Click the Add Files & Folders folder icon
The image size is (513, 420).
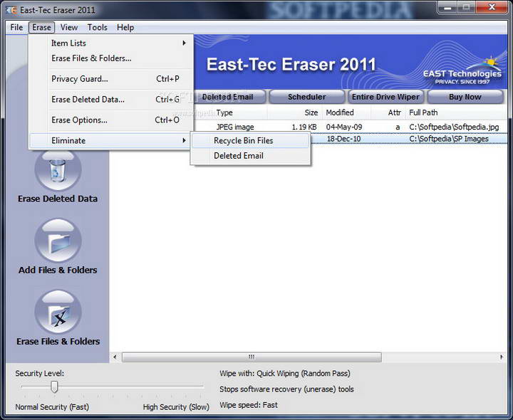coord(58,241)
